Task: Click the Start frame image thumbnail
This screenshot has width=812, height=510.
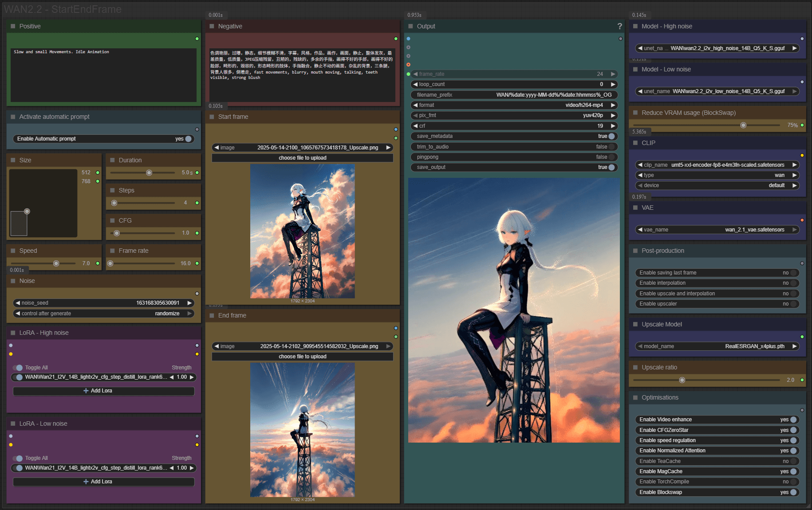Action: 303,231
